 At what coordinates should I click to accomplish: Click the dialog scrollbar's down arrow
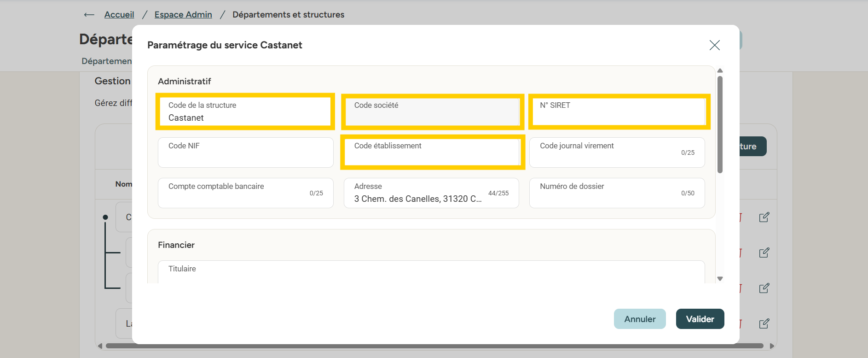(720, 279)
